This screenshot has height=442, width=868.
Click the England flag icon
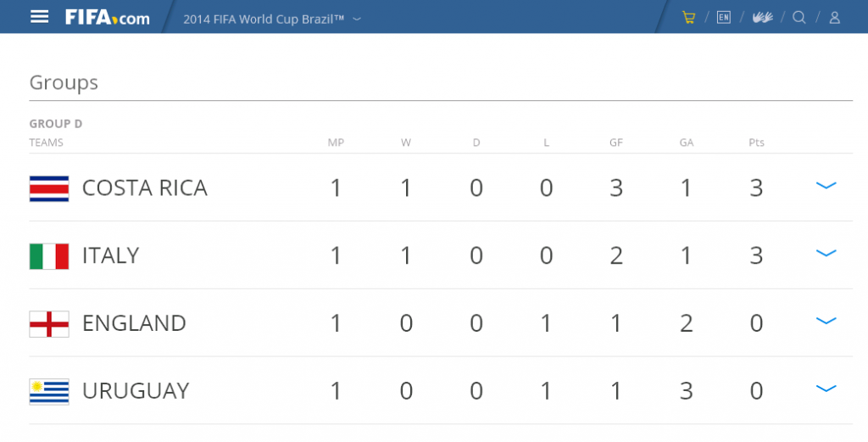(49, 323)
